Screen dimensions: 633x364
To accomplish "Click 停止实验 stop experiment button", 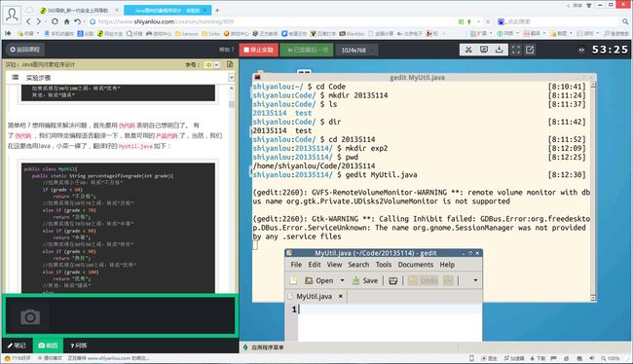I will click(x=259, y=50).
